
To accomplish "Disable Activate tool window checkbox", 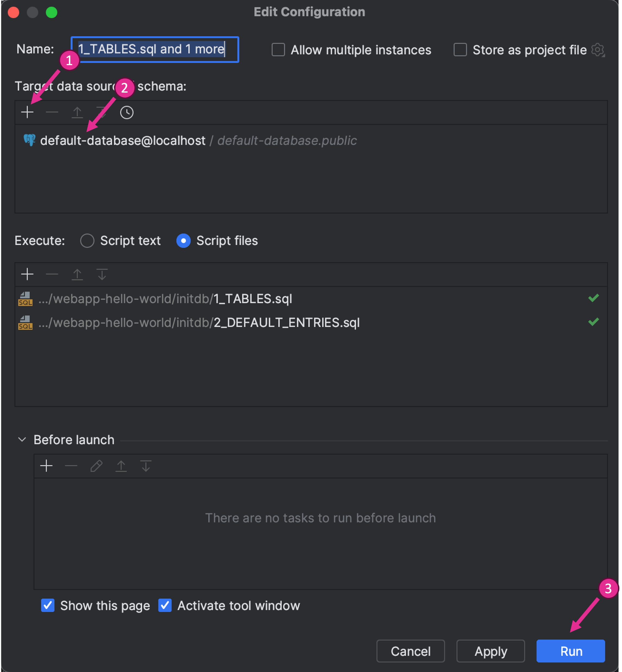I will 165,605.
